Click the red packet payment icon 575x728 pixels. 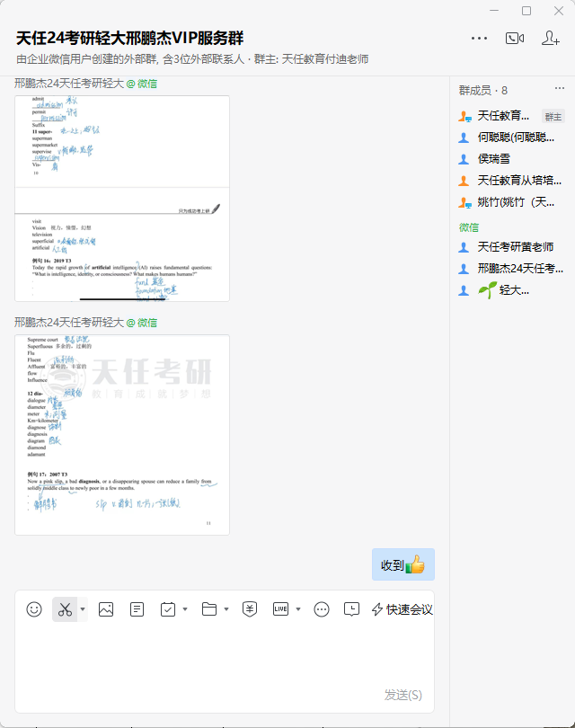click(x=250, y=609)
